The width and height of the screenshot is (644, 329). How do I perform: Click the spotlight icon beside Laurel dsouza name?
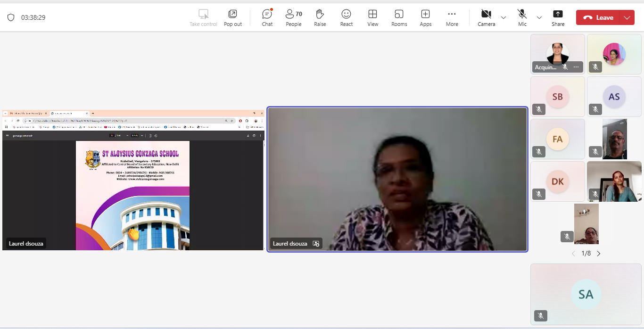coord(316,244)
